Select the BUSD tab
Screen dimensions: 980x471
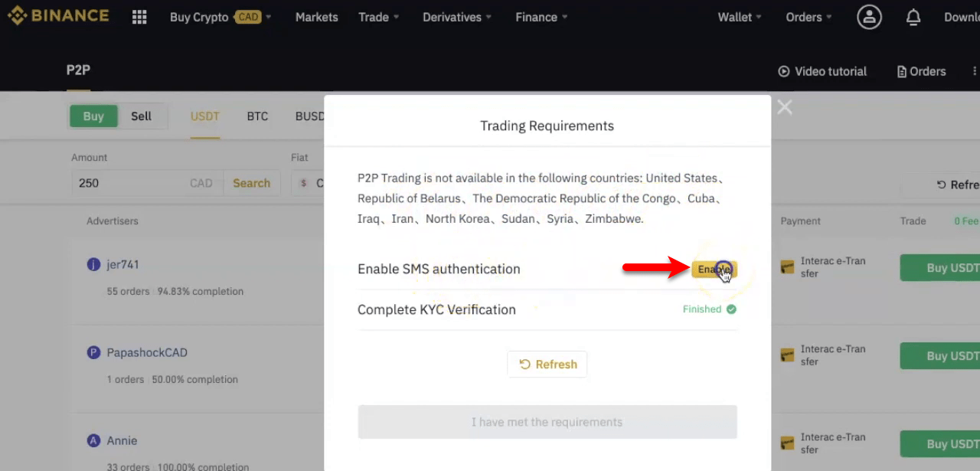pyautogui.click(x=310, y=116)
